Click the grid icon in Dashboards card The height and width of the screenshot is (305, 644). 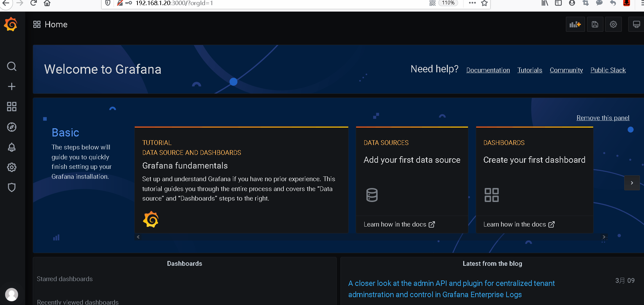[x=492, y=195]
